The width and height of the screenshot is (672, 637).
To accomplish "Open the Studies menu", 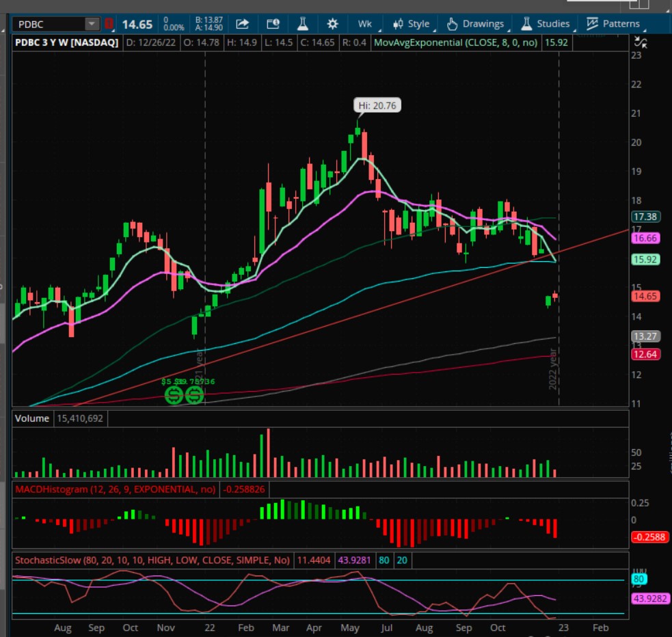I will tap(545, 24).
